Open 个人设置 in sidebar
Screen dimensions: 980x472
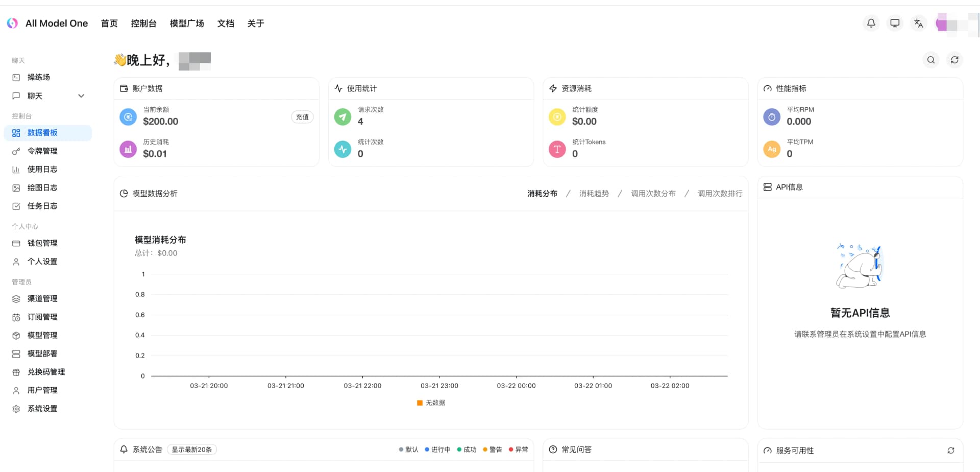pos(48,262)
